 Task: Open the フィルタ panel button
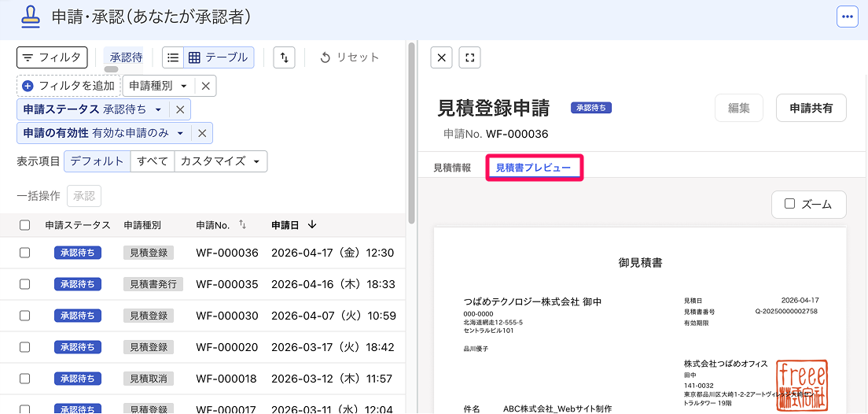point(52,57)
